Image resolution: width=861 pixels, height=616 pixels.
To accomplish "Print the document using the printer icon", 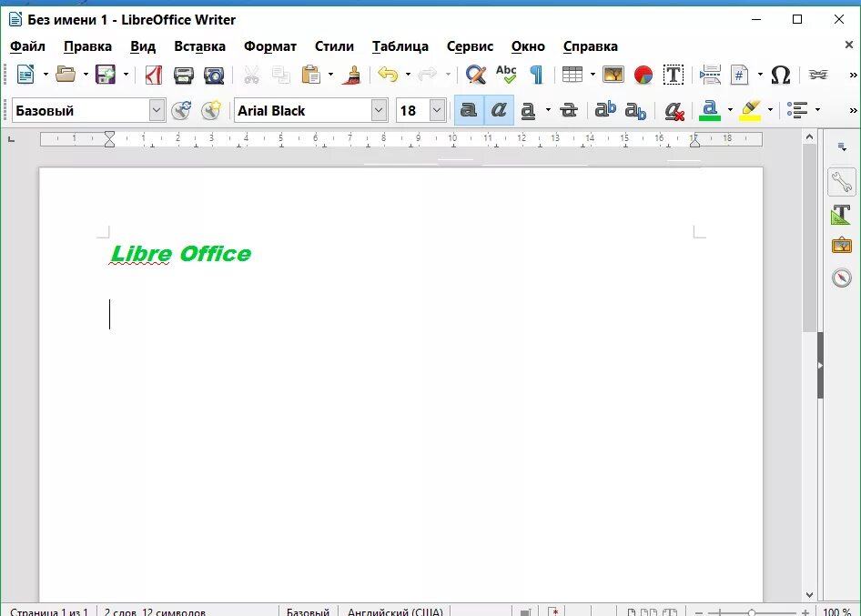I will 184,74.
